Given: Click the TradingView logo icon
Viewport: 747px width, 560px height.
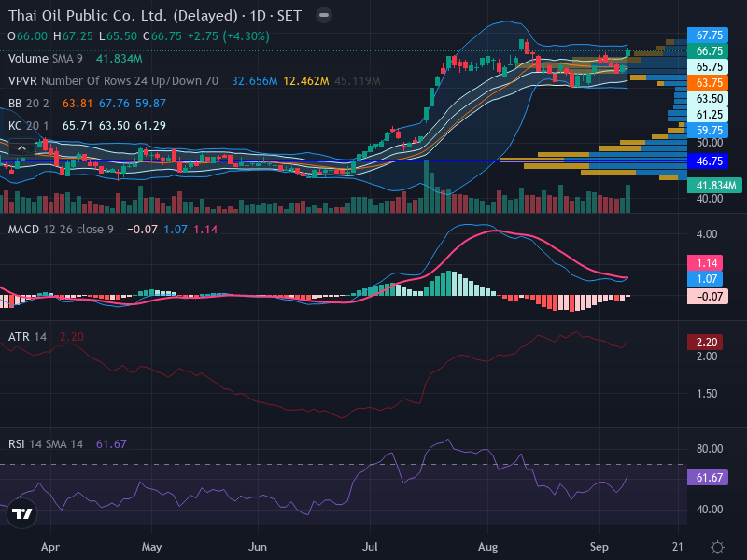Looking at the screenshot, I should pyautogui.click(x=21, y=513).
